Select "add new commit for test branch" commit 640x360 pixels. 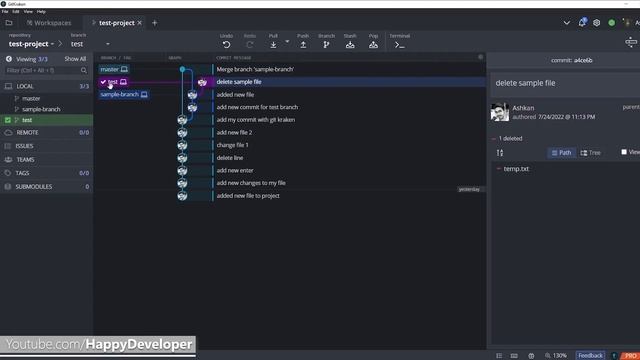(257, 107)
